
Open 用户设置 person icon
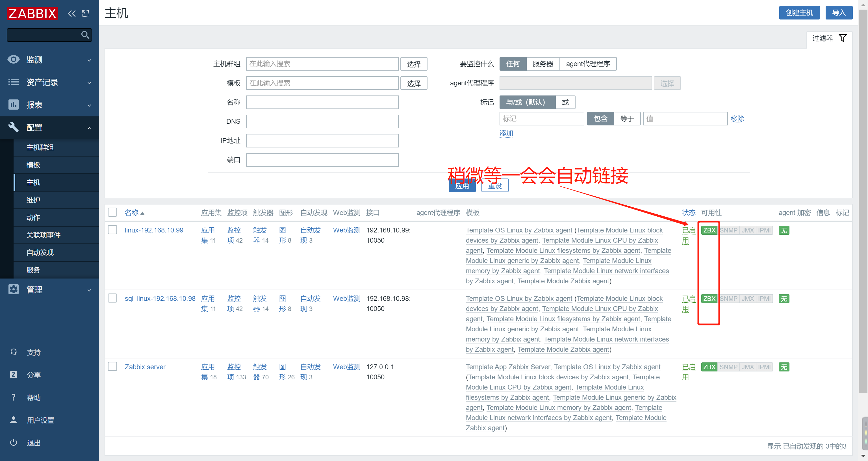tap(14, 420)
